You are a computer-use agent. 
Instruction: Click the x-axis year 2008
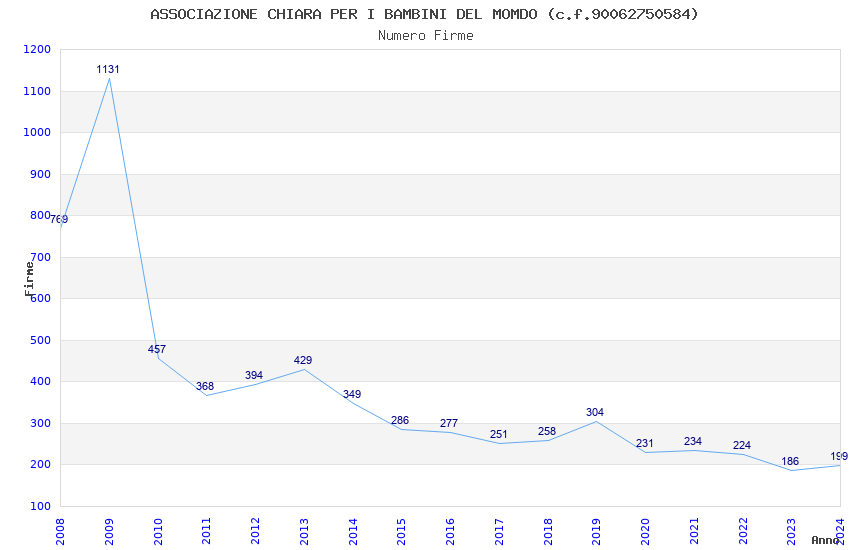(x=60, y=531)
